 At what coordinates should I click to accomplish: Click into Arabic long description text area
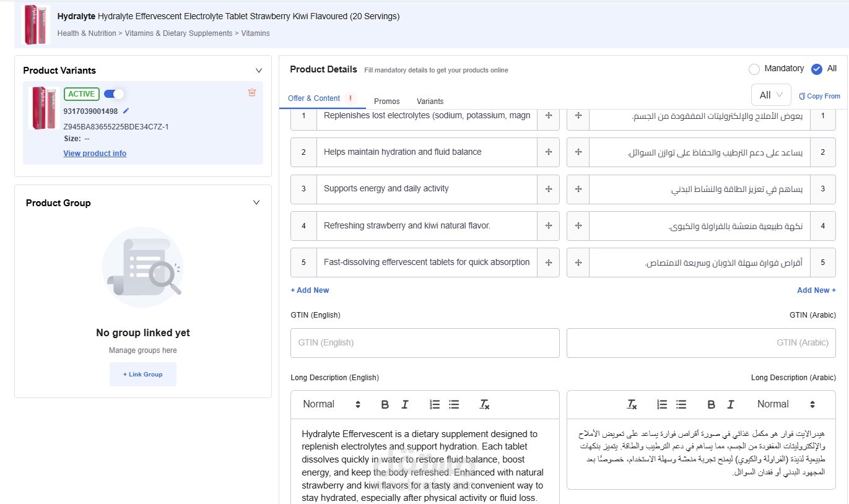(701, 454)
